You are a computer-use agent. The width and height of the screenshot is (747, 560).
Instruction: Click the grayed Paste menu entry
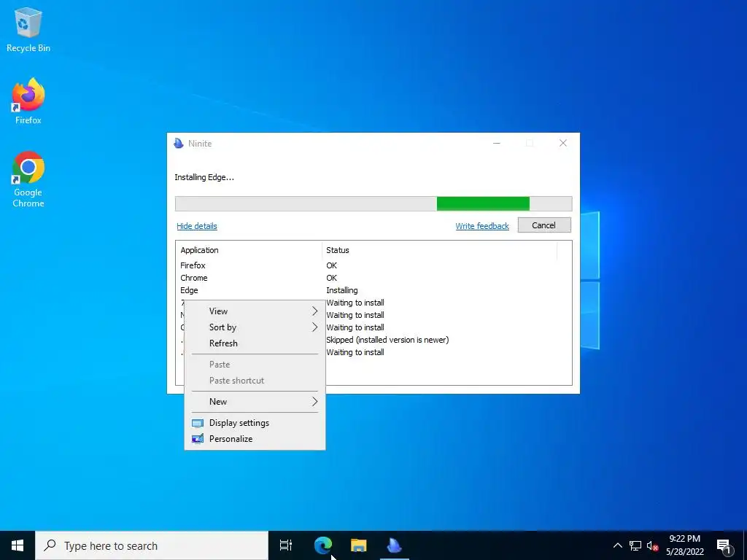pyautogui.click(x=255, y=365)
